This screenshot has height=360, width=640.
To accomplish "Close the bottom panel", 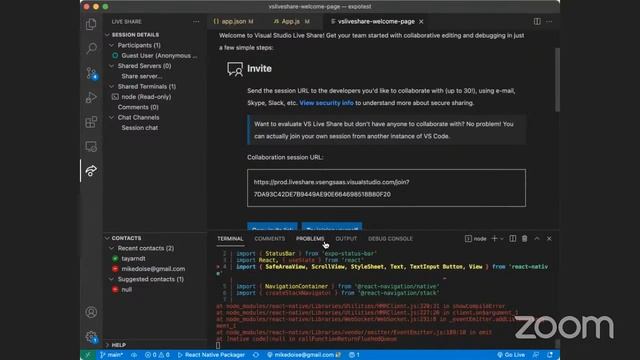I will (549, 239).
